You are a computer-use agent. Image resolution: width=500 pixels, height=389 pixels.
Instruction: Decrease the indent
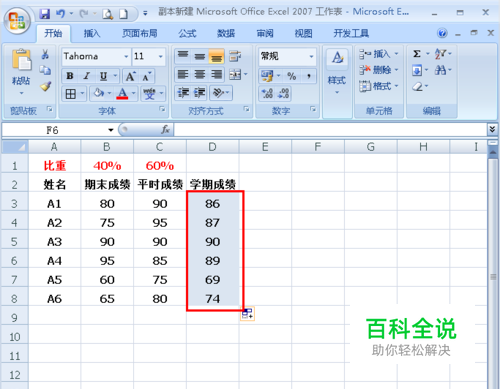[x=183, y=93]
